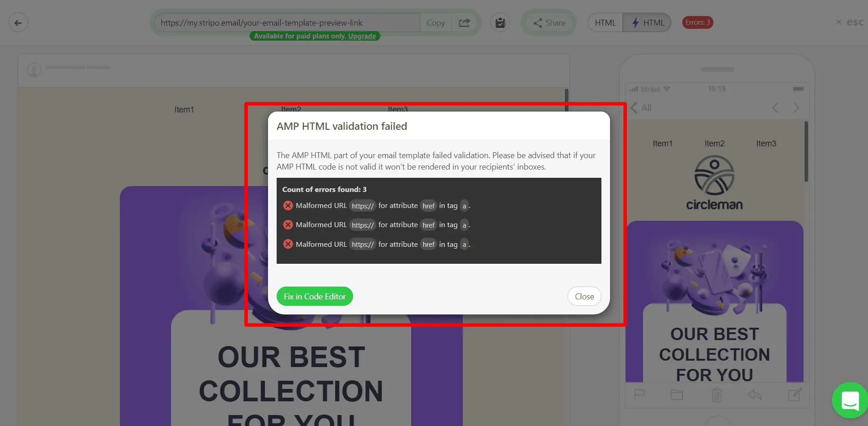Click Item3 in mobile preview menu
Viewport: 868px width, 426px height.
tap(766, 144)
